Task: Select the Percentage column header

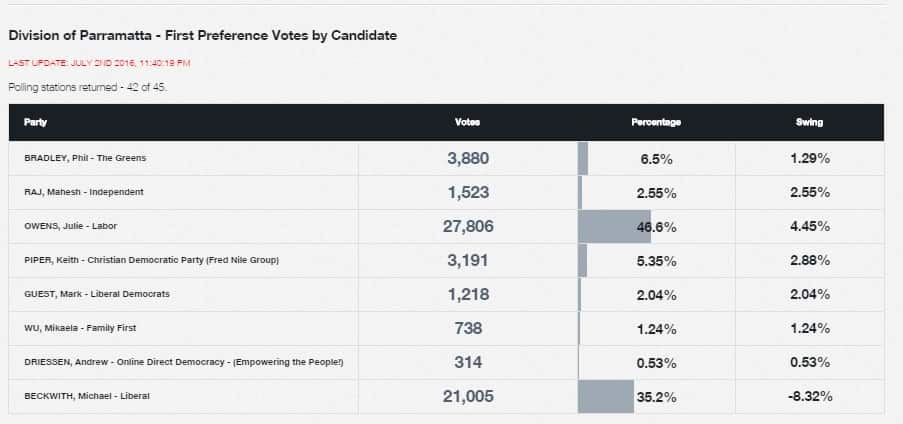Action: click(x=656, y=122)
